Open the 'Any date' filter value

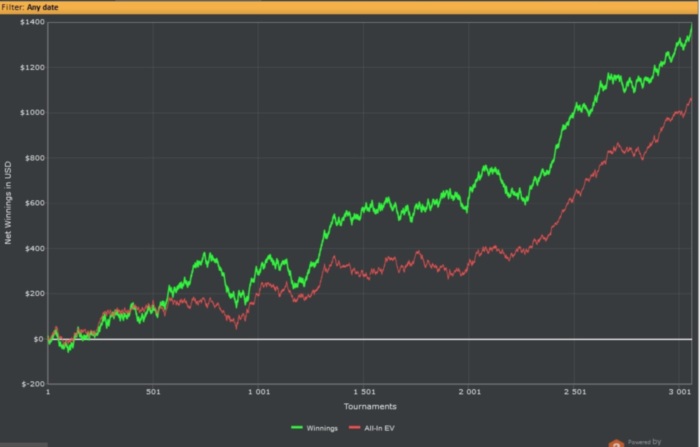42,7
